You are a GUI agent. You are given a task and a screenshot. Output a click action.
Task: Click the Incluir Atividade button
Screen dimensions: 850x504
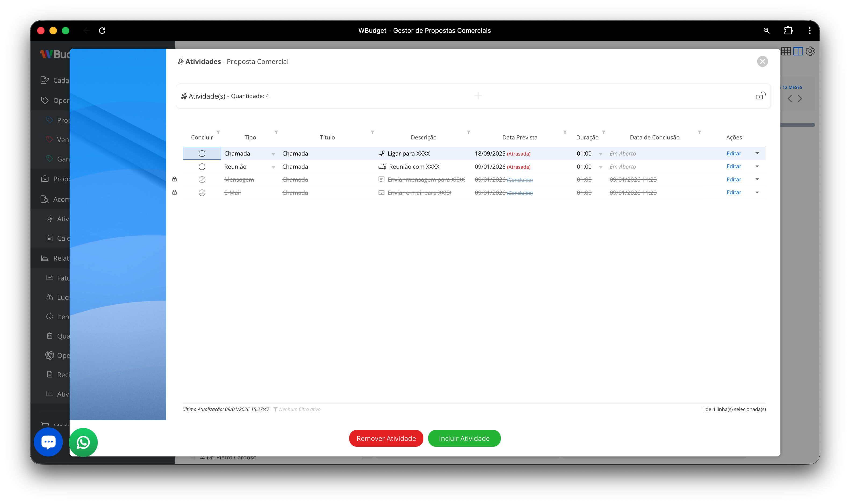tap(464, 438)
